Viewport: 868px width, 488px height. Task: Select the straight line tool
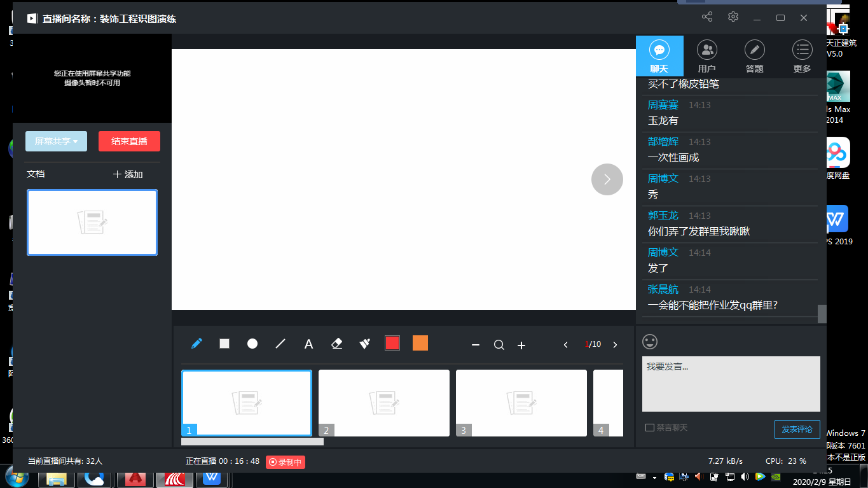pos(280,344)
